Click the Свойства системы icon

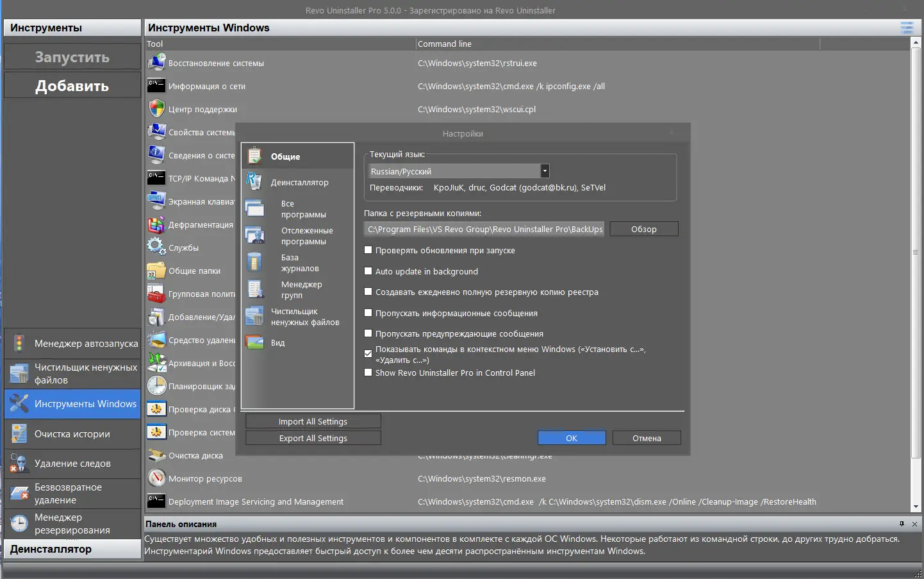(156, 132)
